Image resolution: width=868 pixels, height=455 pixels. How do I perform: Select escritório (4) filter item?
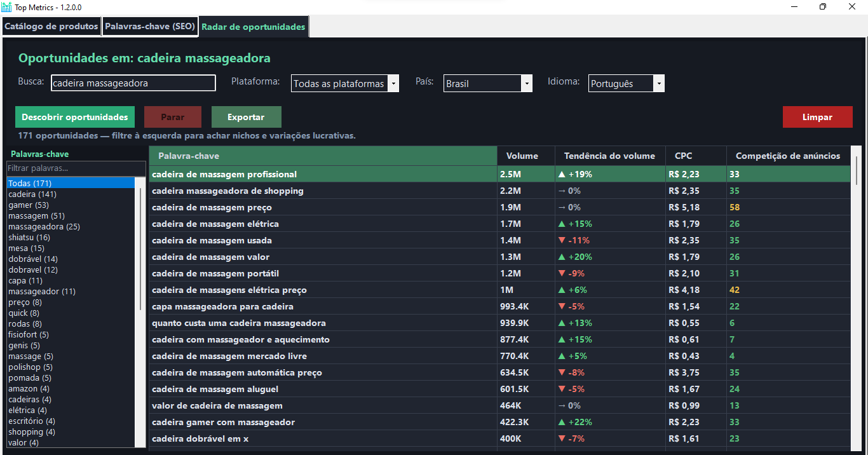71,421
